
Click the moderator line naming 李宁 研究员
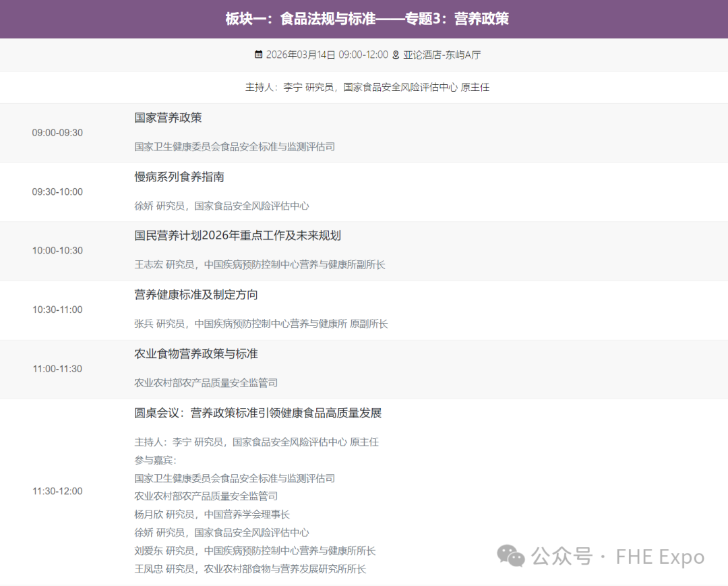(x=364, y=88)
